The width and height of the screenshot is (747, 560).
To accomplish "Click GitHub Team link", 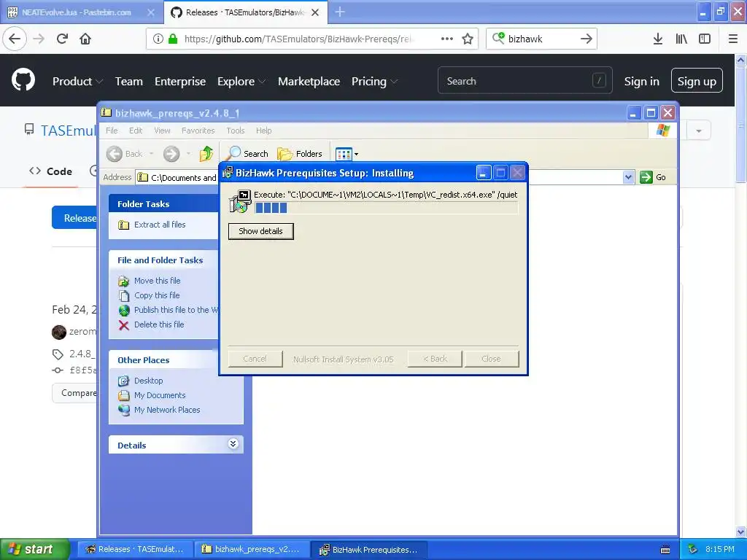I will (128, 82).
